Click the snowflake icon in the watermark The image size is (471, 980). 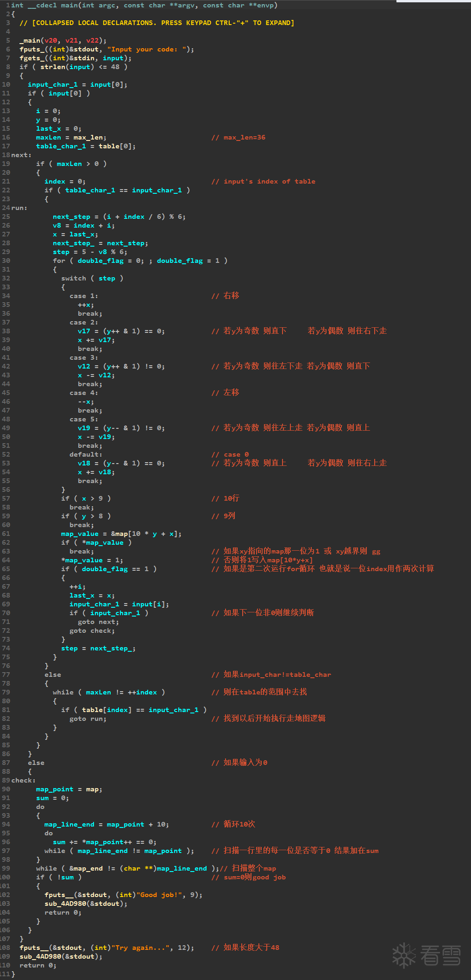(404, 955)
